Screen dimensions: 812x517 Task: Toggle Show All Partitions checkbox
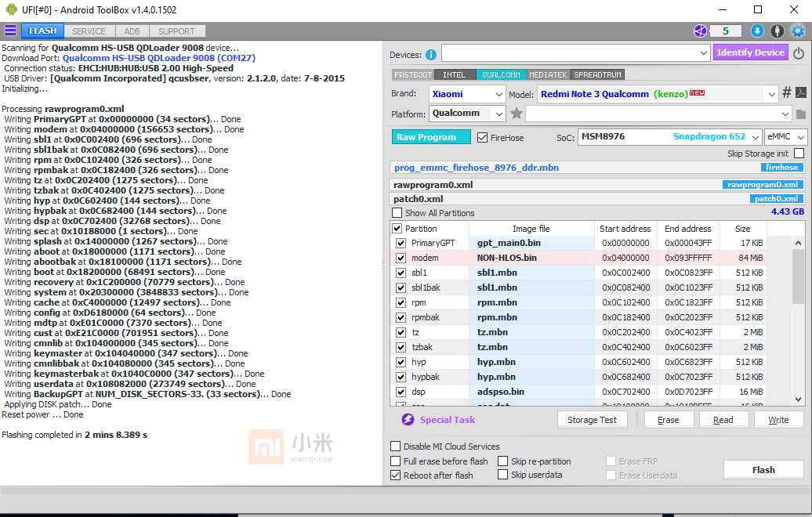397,213
